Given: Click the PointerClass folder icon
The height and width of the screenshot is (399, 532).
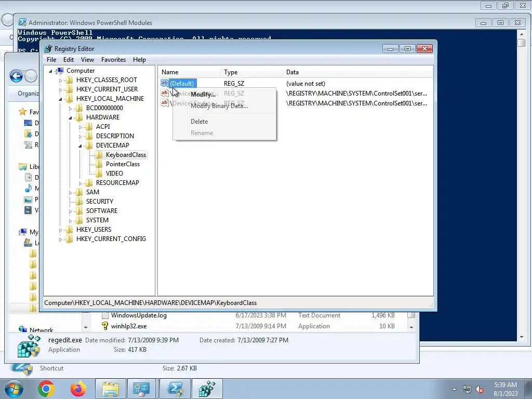Looking at the screenshot, I should click(x=99, y=164).
